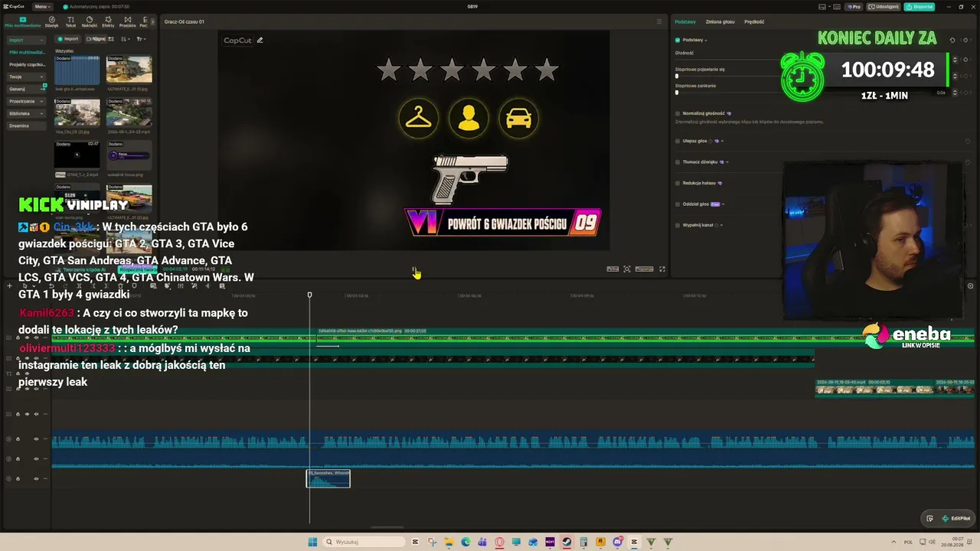Image resolution: width=980 pixels, height=551 pixels.
Task: Open the keyboard shortcuts icon
Action: (x=838, y=7)
